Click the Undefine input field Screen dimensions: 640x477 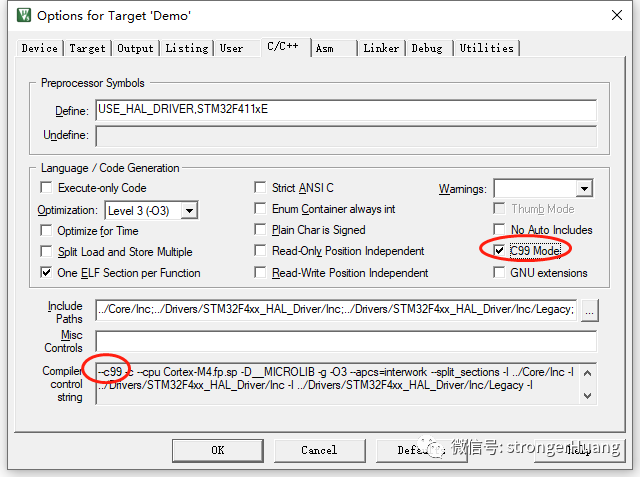tap(346, 136)
